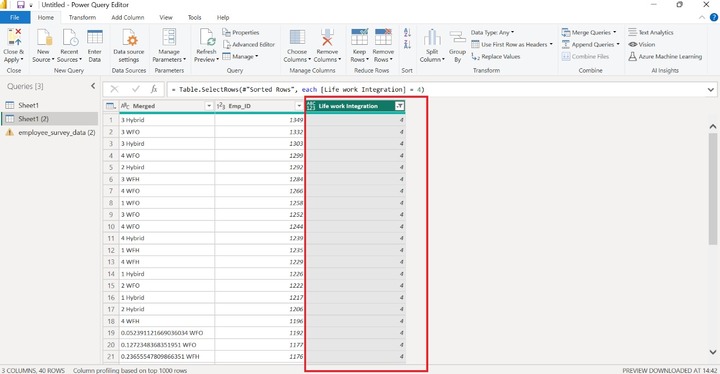Select the Choose Columns icon

click(x=297, y=37)
